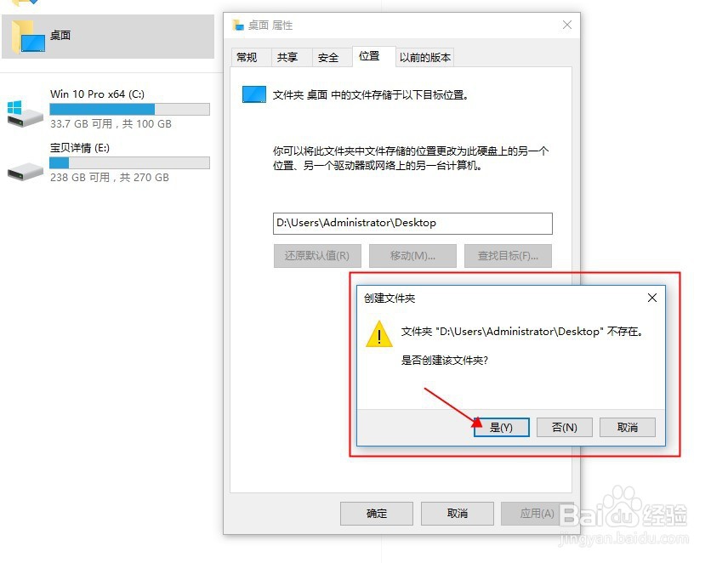Click the location path input field
The width and height of the screenshot is (728, 563).
(412, 224)
